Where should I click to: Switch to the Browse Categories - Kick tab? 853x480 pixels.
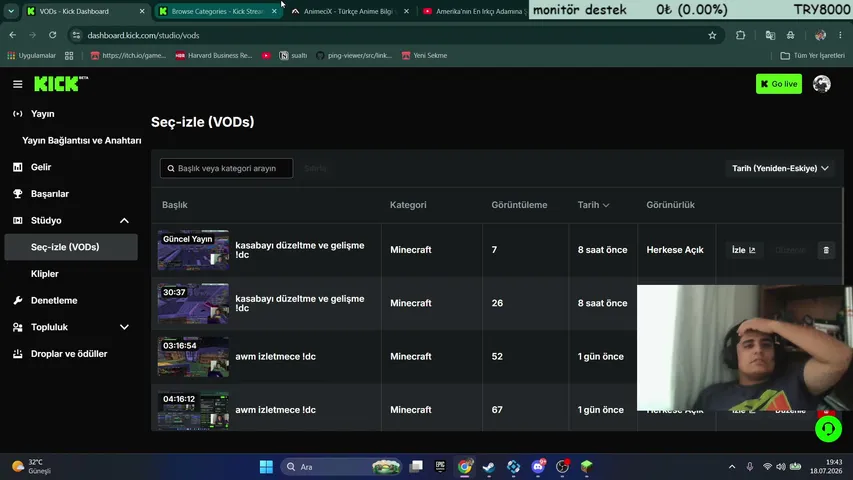[x=217, y=11]
